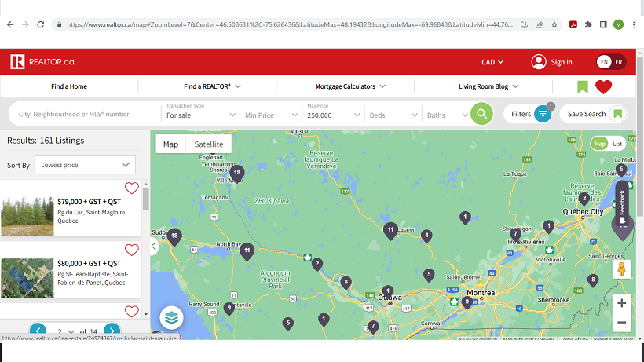Switch map to Satellite tab
The height and width of the screenshot is (362, 644).
pyautogui.click(x=209, y=144)
